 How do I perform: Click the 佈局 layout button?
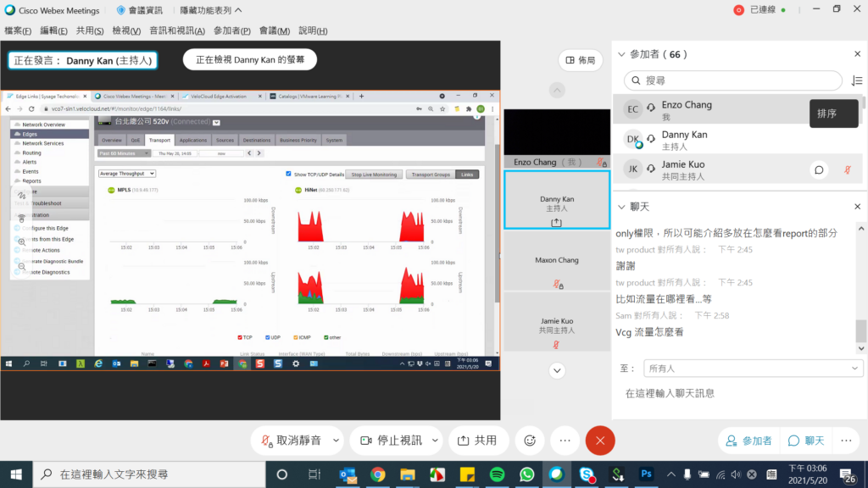pos(580,60)
